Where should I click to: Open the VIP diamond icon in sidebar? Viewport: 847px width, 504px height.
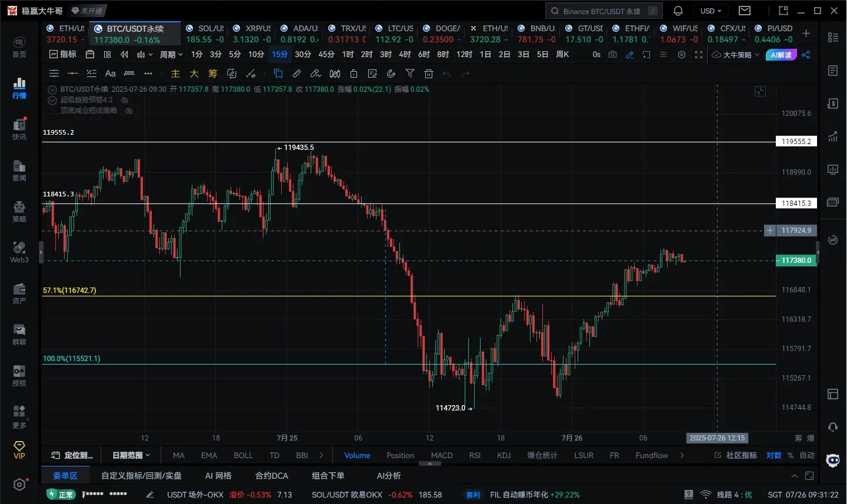click(x=19, y=450)
